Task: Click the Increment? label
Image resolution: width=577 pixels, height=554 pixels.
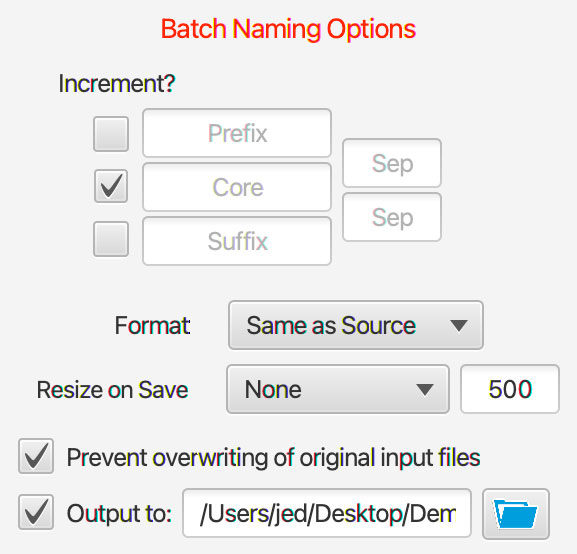Action: pos(117,83)
